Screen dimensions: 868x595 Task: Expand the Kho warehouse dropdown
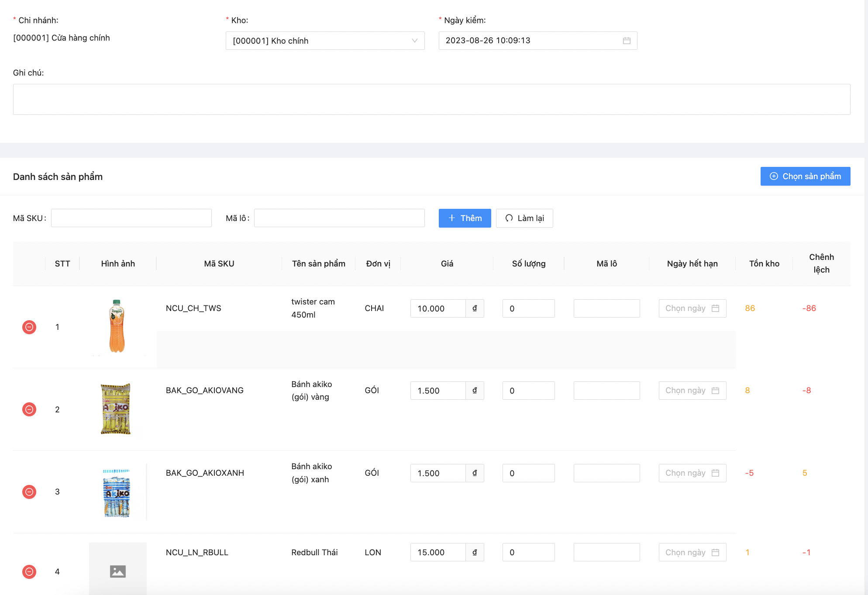325,41
